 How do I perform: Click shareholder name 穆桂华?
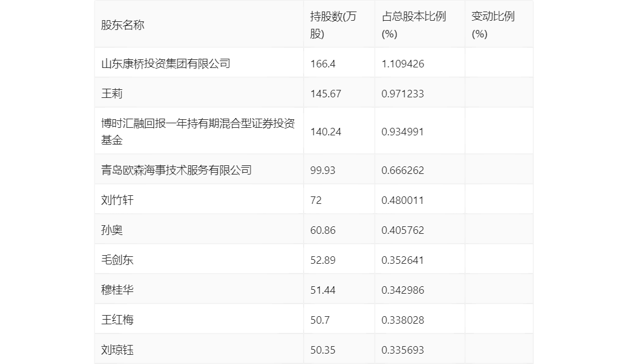point(118,290)
